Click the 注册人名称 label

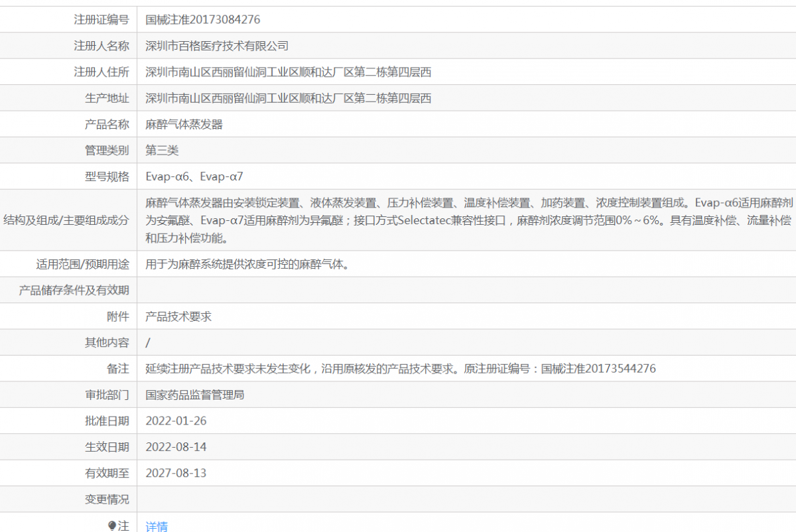[101, 46]
